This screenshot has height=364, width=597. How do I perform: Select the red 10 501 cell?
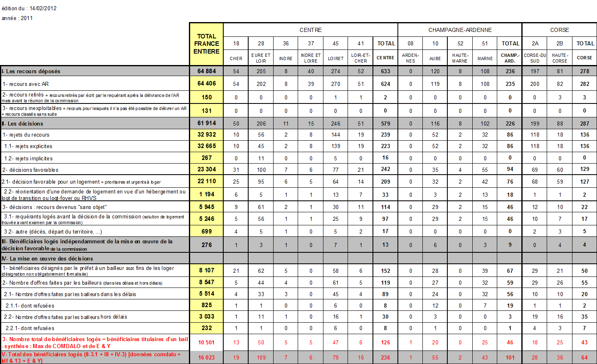206,342
